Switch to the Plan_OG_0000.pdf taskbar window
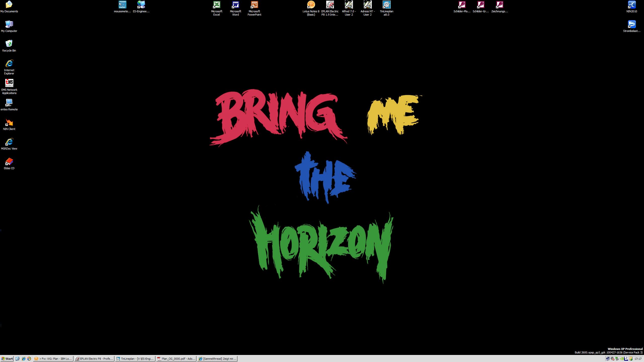 pyautogui.click(x=176, y=359)
